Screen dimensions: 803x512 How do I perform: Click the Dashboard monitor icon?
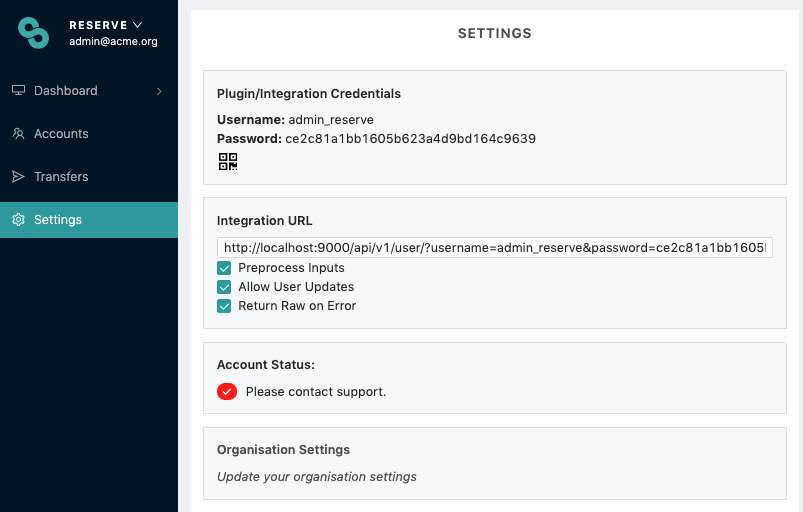(x=18, y=91)
